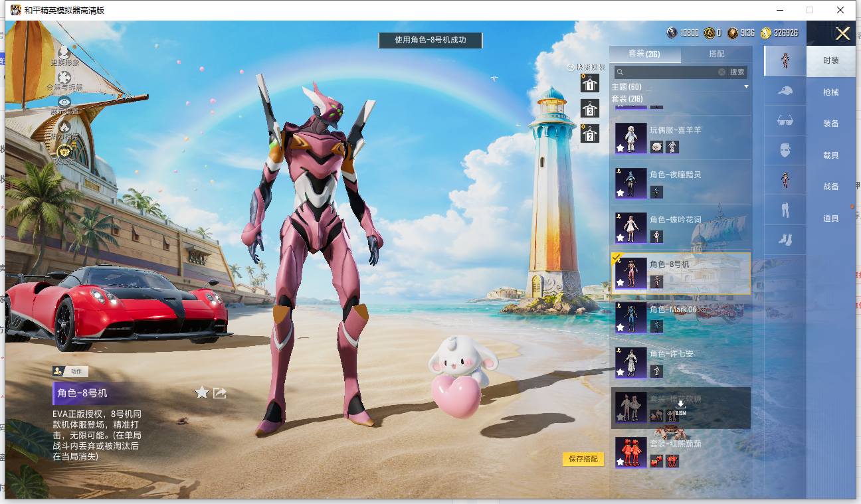Select the full outfit category icon at top
The height and width of the screenshot is (504, 861).
[x=785, y=60]
